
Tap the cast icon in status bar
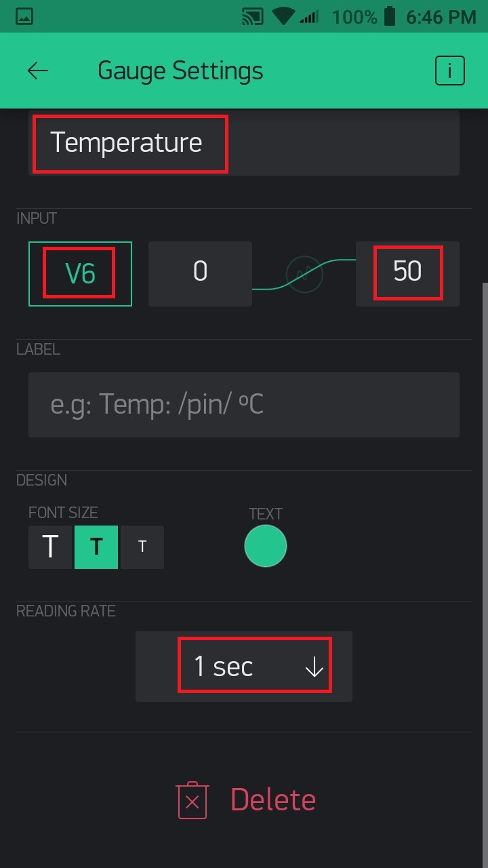255,17
